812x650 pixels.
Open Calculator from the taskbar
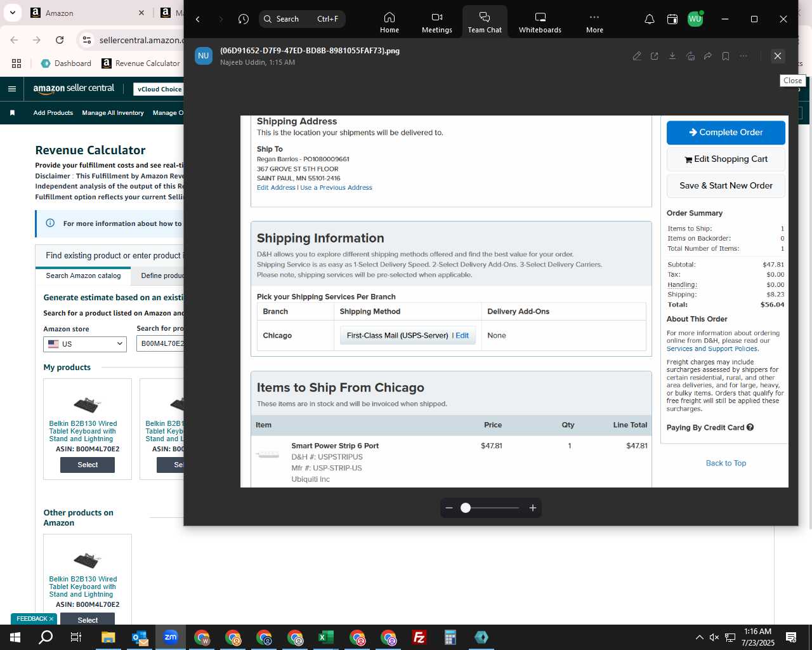coord(450,637)
